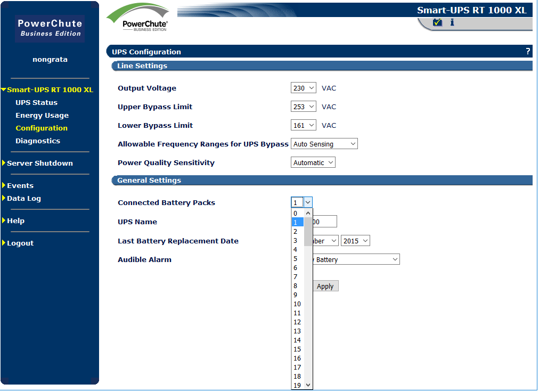Screen dimensions: 539x392
Task: Open the Audible Alarm dropdown
Action: 356,259
